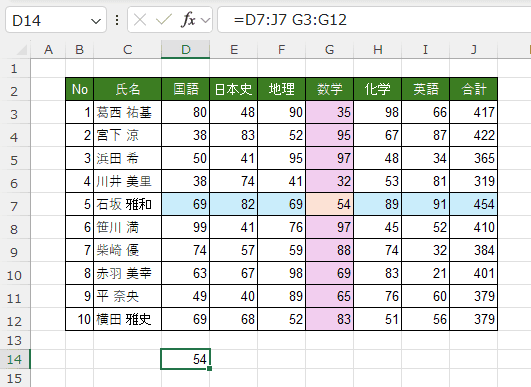Click the Name Box showing D14
The image size is (531, 387).
tap(56, 20)
